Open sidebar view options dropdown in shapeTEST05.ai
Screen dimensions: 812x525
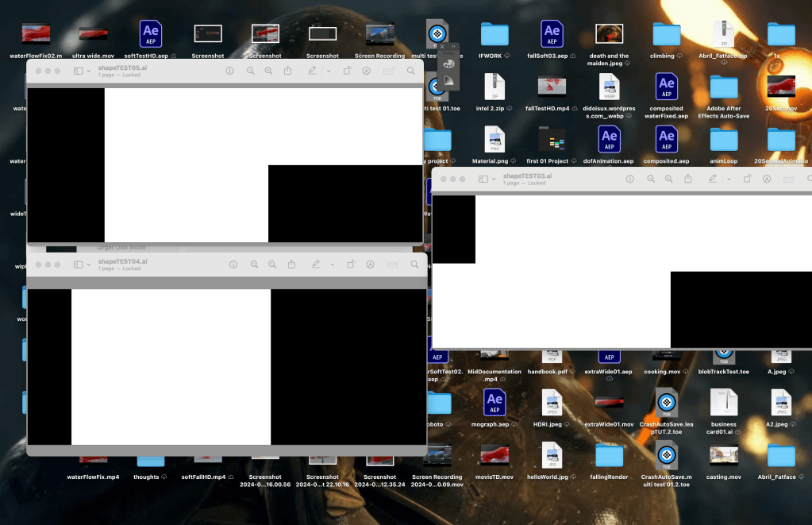click(x=89, y=71)
